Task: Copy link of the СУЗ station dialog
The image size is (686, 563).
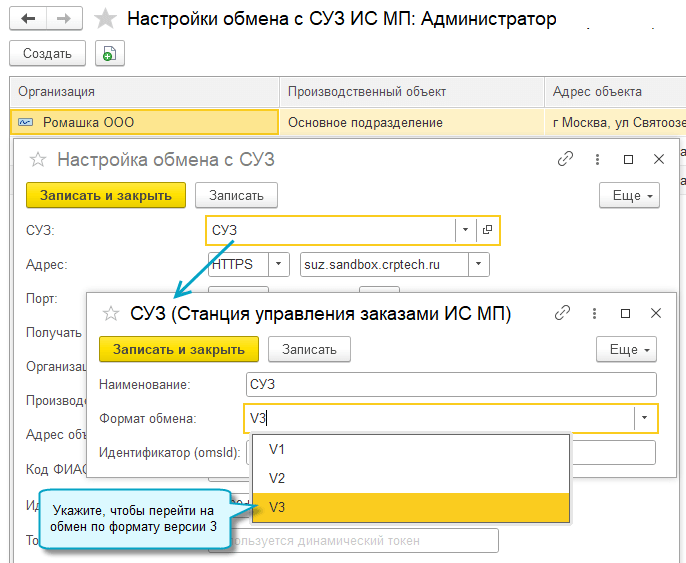Action: 563,313
